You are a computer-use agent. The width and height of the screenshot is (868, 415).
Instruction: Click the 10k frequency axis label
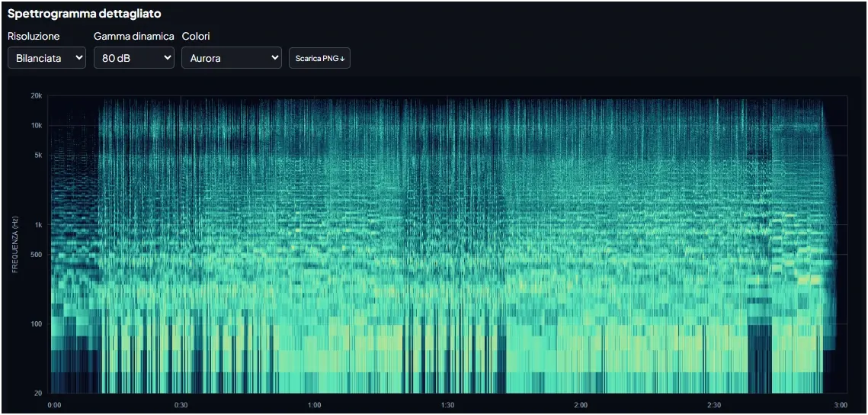click(x=37, y=126)
